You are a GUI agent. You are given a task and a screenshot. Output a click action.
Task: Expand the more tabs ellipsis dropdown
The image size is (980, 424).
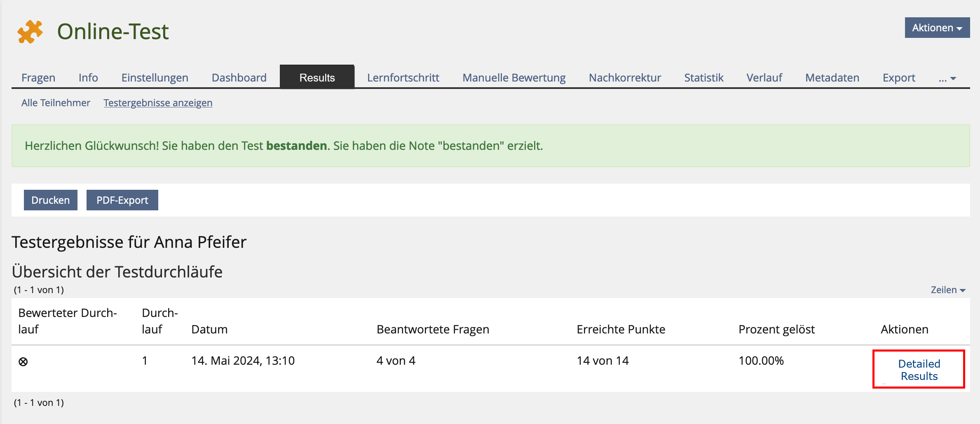click(x=947, y=78)
